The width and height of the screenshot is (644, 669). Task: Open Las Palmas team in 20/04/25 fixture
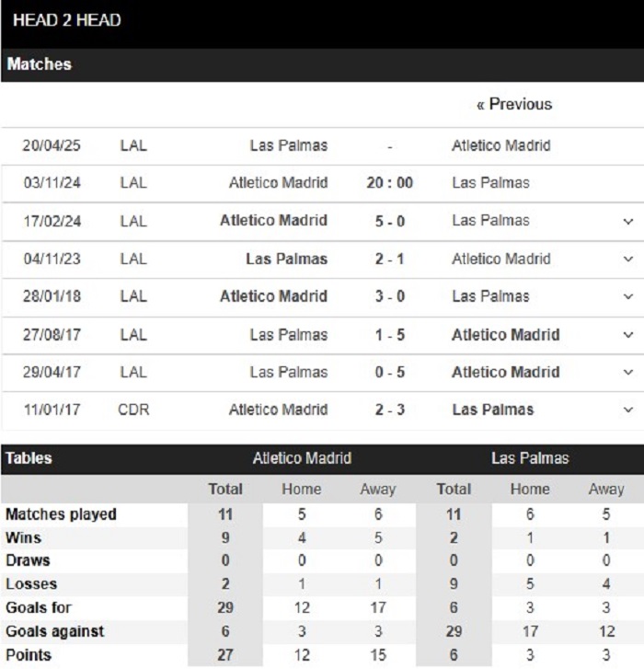click(289, 145)
